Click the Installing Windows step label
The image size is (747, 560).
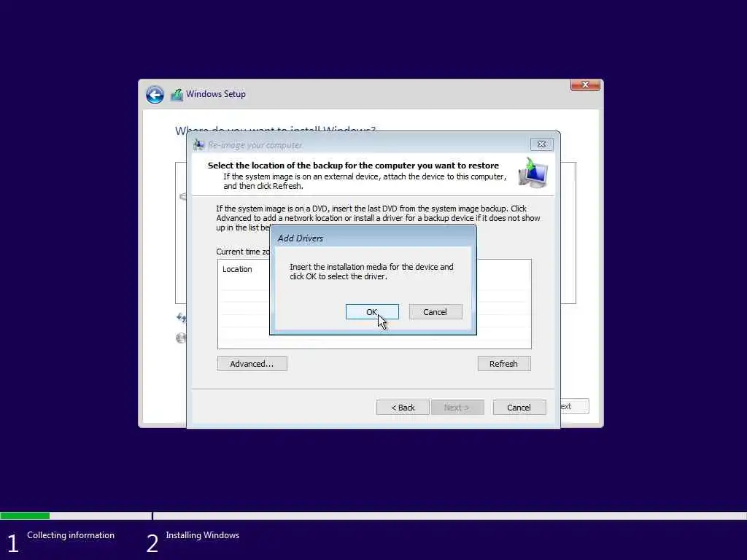click(203, 535)
